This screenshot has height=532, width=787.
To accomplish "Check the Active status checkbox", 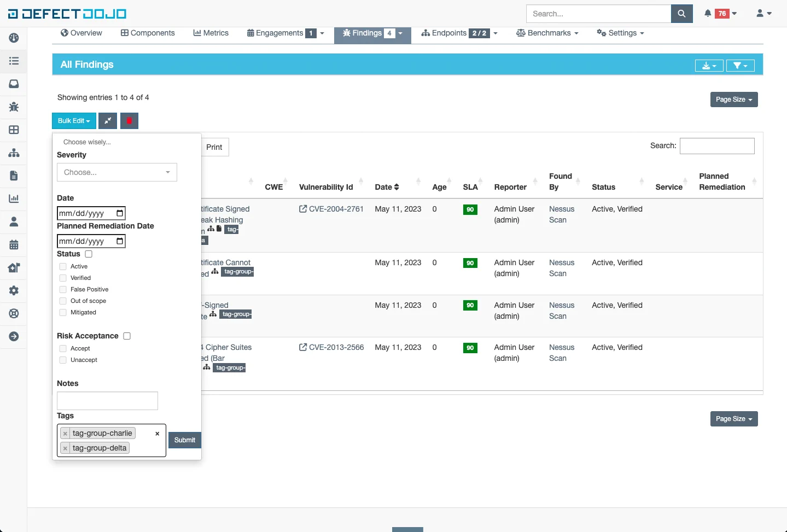I will pos(63,266).
